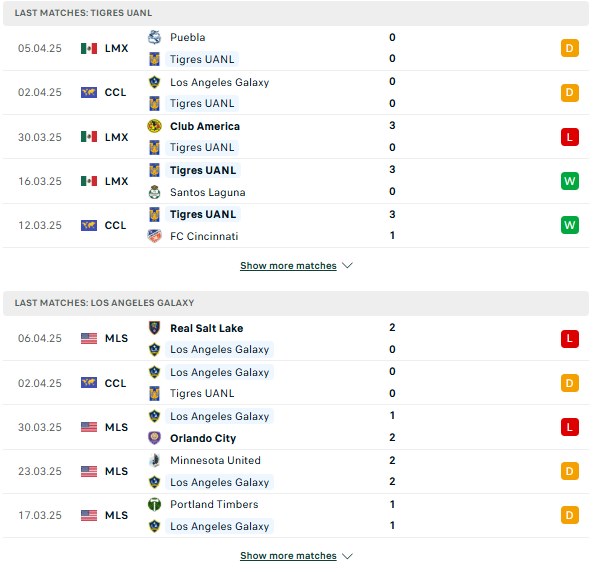Click the Club America crest icon
The image size is (599, 574).
[154, 126]
